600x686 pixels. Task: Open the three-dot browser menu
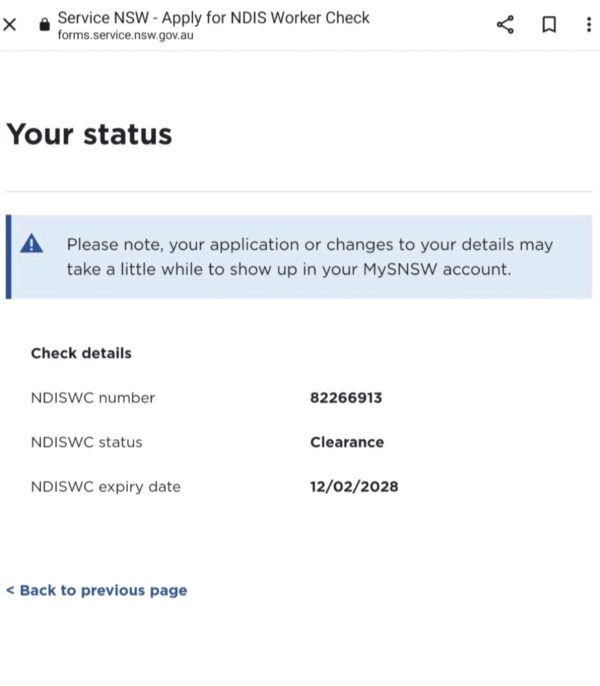588,25
